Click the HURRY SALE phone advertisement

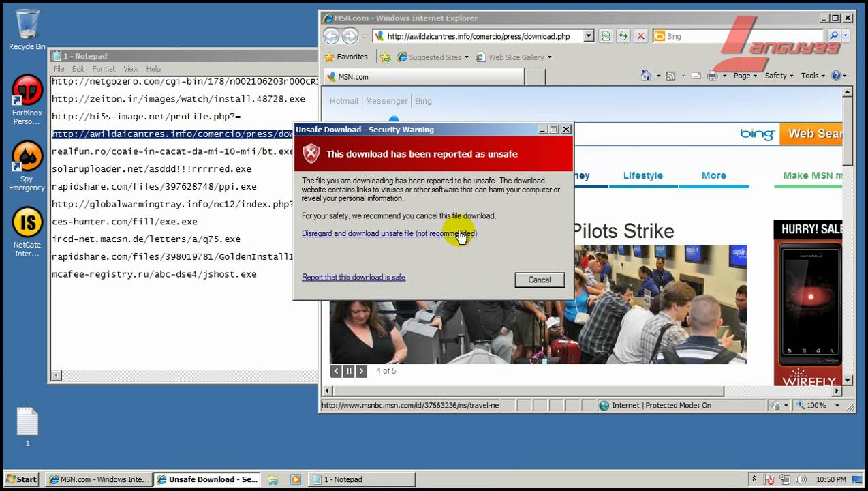[808, 303]
